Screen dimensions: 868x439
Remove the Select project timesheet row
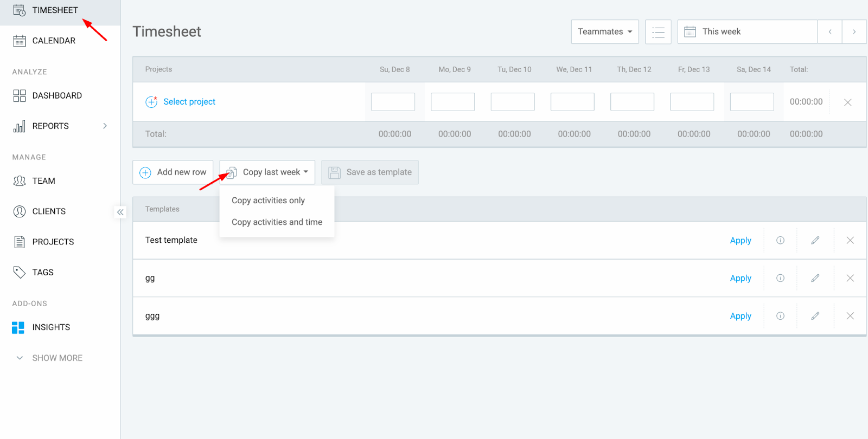tap(848, 102)
